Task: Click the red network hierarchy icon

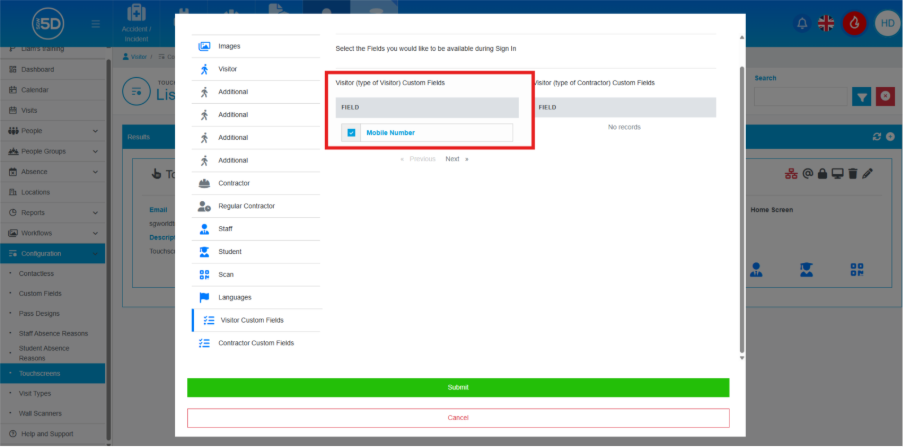Action: click(x=791, y=173)
